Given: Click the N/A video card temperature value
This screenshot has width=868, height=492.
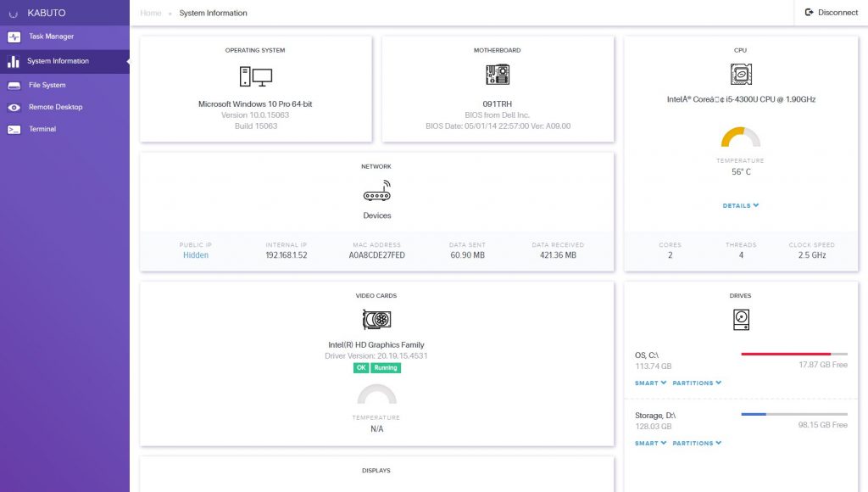Looking at the screenshot, I should (377, 429).
